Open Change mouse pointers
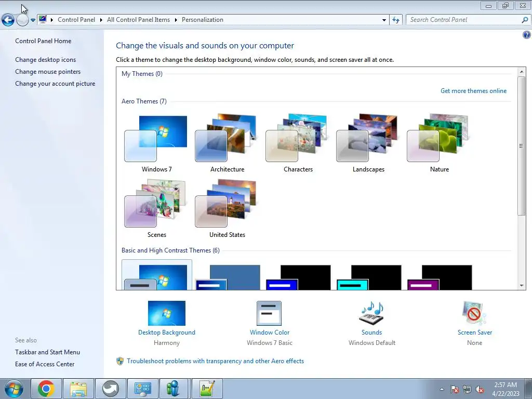 point(48,72)
